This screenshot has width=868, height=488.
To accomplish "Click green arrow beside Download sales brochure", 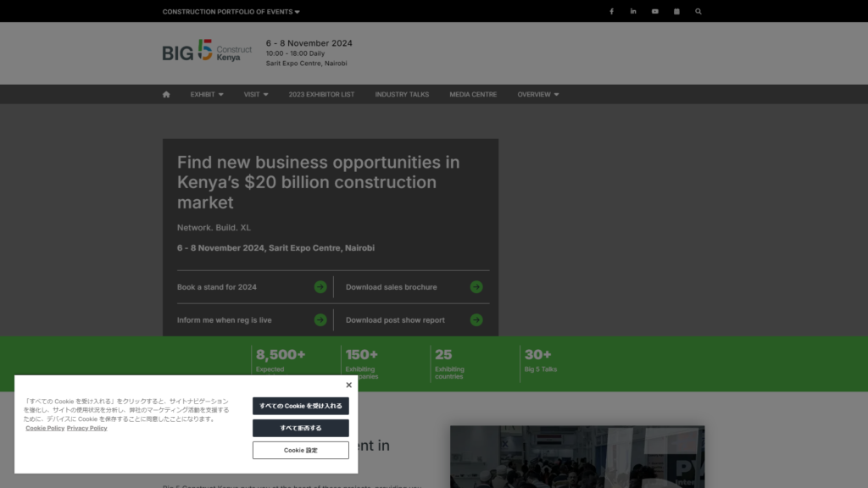I will tap(476, 286).
